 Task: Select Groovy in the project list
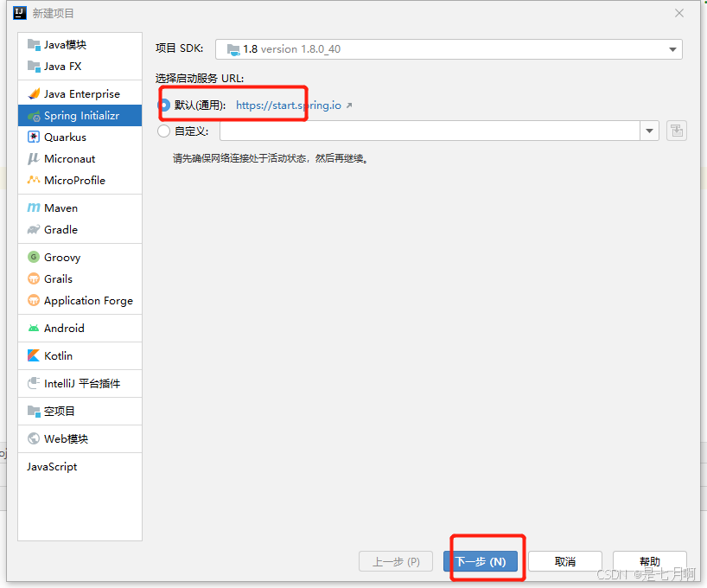pyautogui.click(x=80, y=257)
